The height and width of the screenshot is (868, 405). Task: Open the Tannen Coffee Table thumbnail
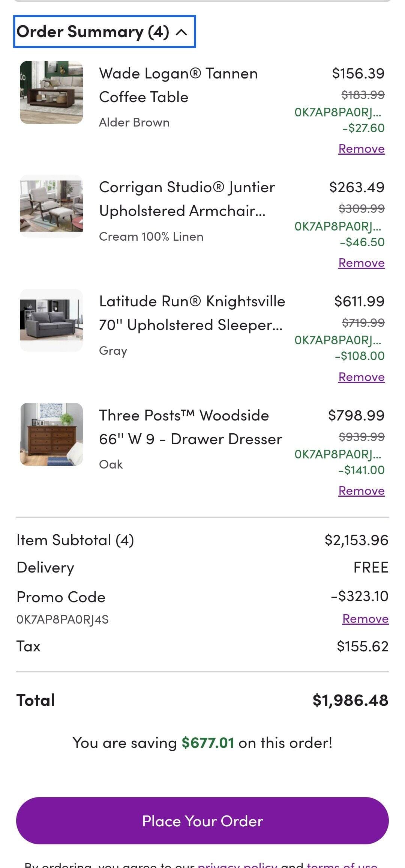[x=51, y=92]
